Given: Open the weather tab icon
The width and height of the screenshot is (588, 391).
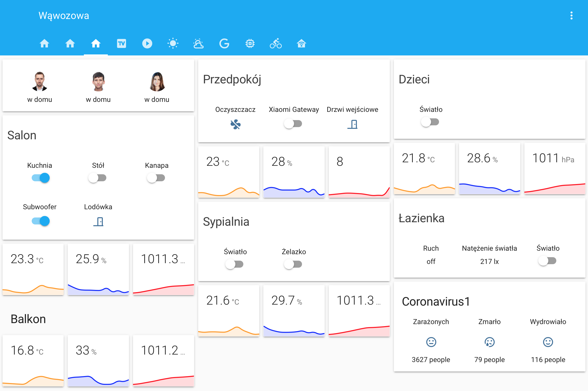Looking at the screenshot, I should click(x=198, y=43).
